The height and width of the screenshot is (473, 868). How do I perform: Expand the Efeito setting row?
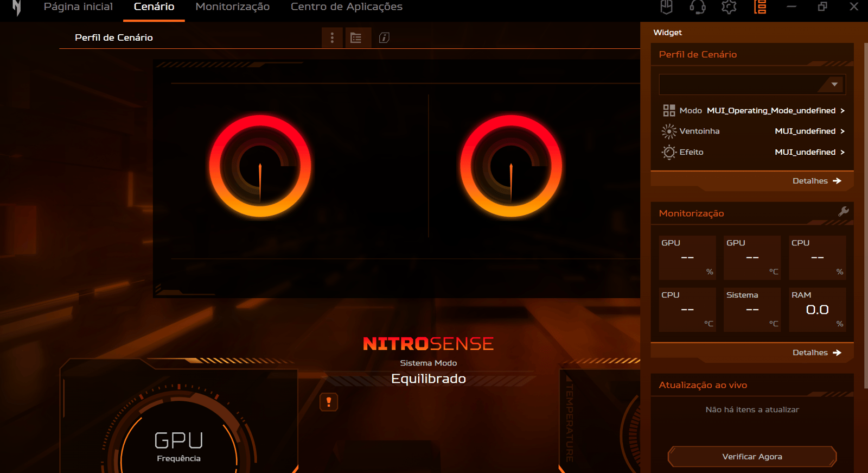tap(753, 152)
